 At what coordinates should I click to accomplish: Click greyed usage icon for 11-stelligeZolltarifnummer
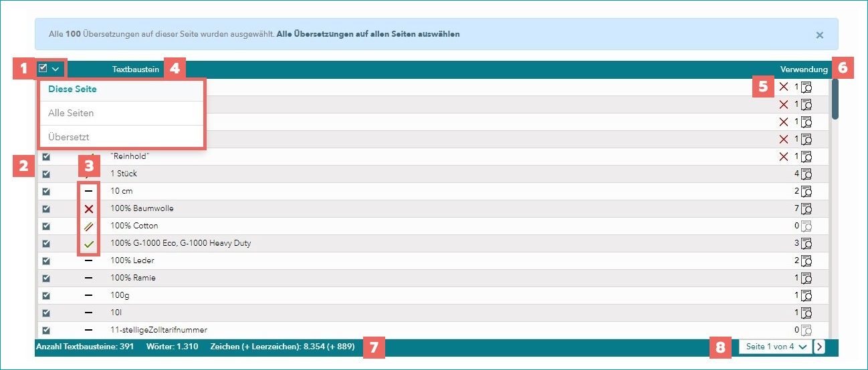[806, 330]
